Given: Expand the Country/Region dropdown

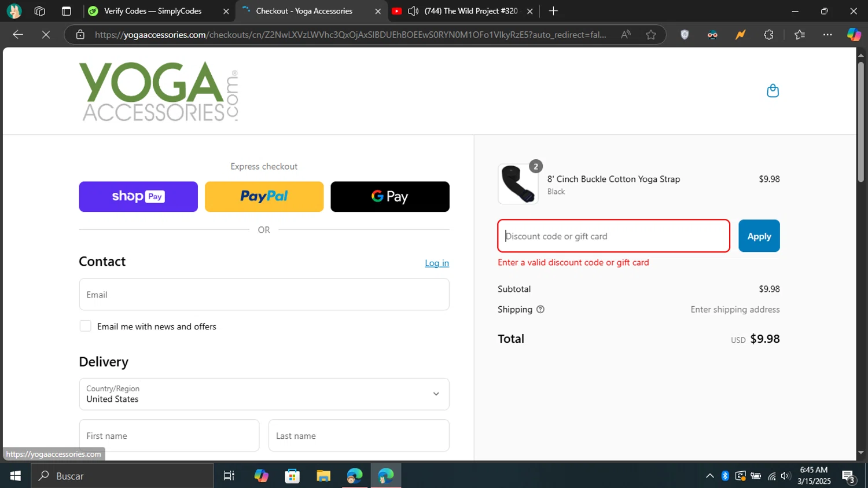Looking at the screenshot, I should [x=264, y=394].
